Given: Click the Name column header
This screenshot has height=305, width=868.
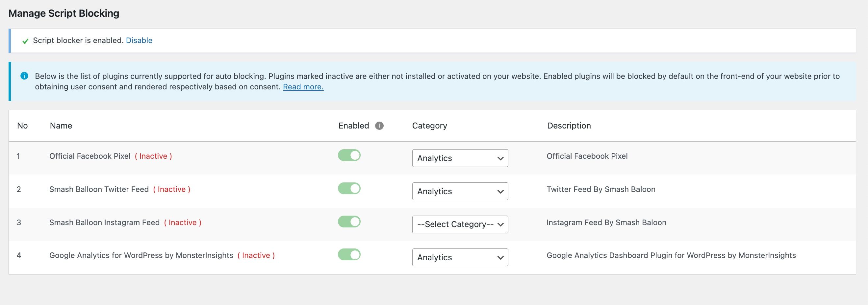Looking at the screenshot, I should 61,126.
